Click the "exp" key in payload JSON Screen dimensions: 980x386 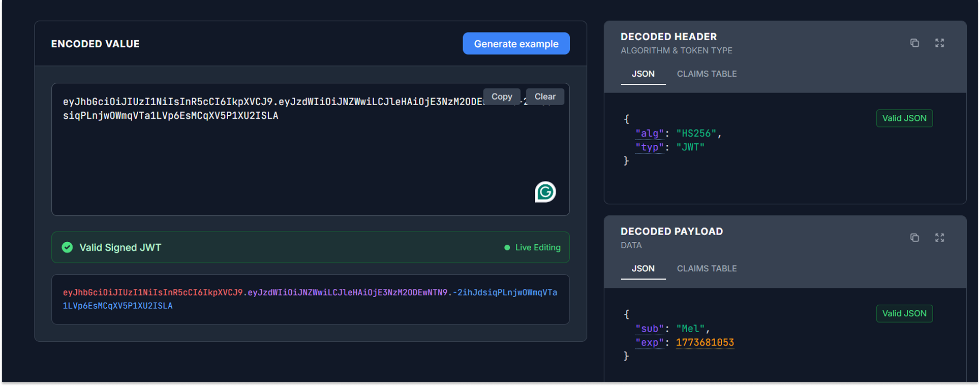point(650,343)
